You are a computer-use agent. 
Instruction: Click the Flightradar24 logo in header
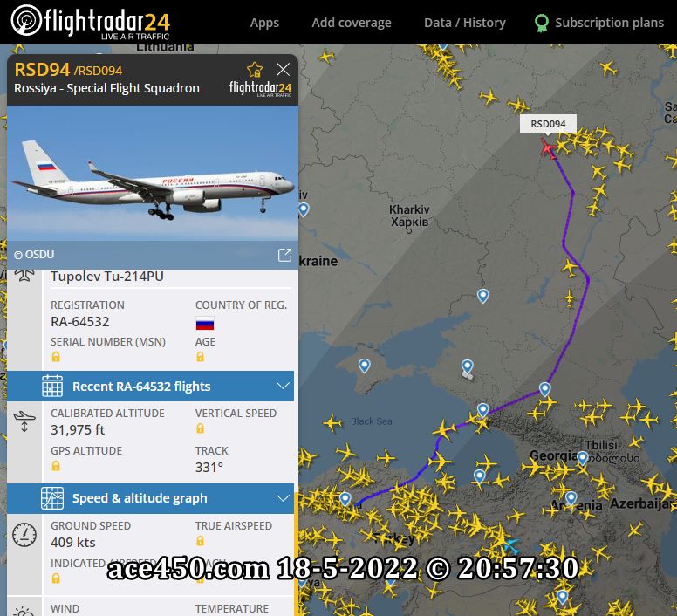click(90, 22)
